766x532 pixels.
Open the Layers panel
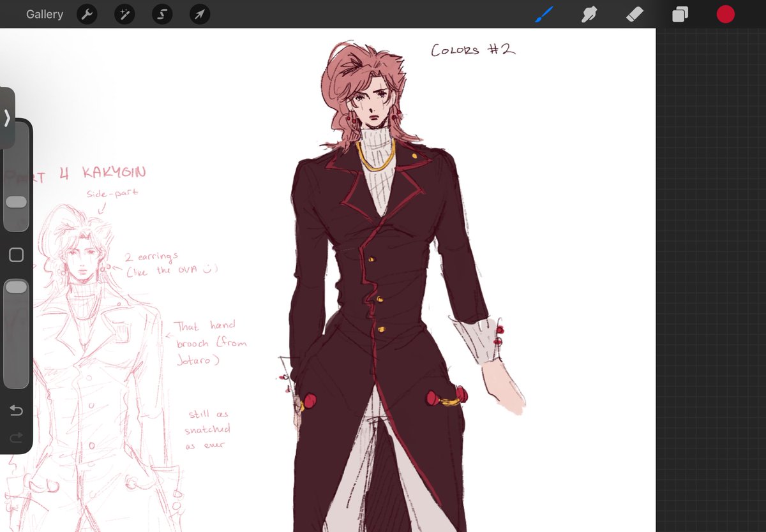(x=680, y=14)
